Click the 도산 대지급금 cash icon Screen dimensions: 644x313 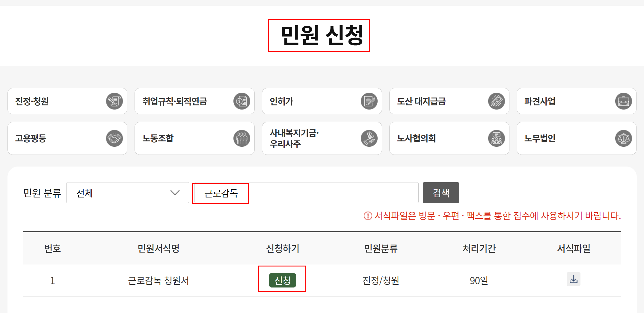[x=496, y=101]
